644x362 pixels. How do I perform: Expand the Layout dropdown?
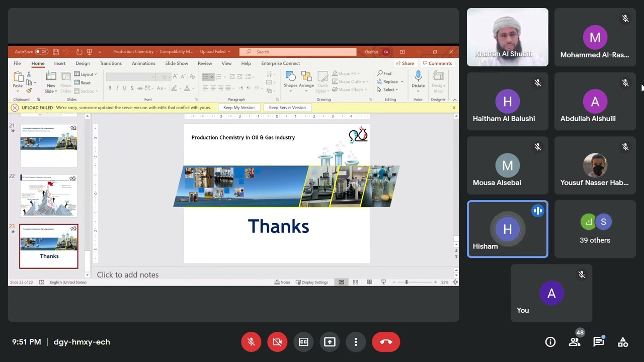click(86, 74)
